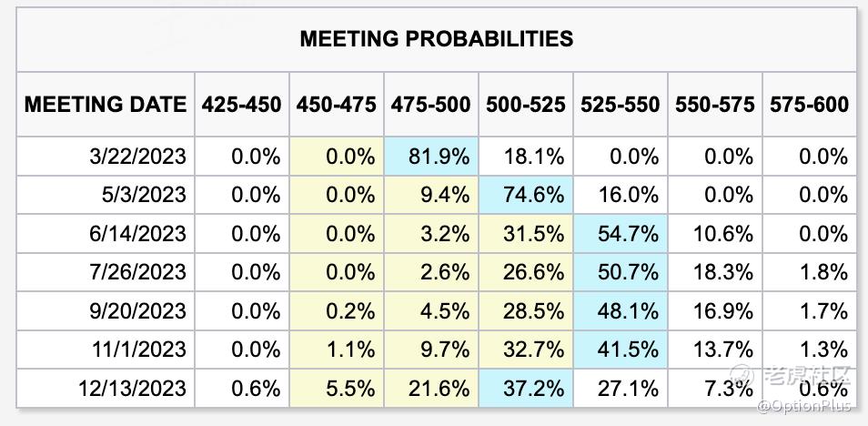
Task: Click the 37.2% cell for 12/13/2023
Action: click(525, 389)
